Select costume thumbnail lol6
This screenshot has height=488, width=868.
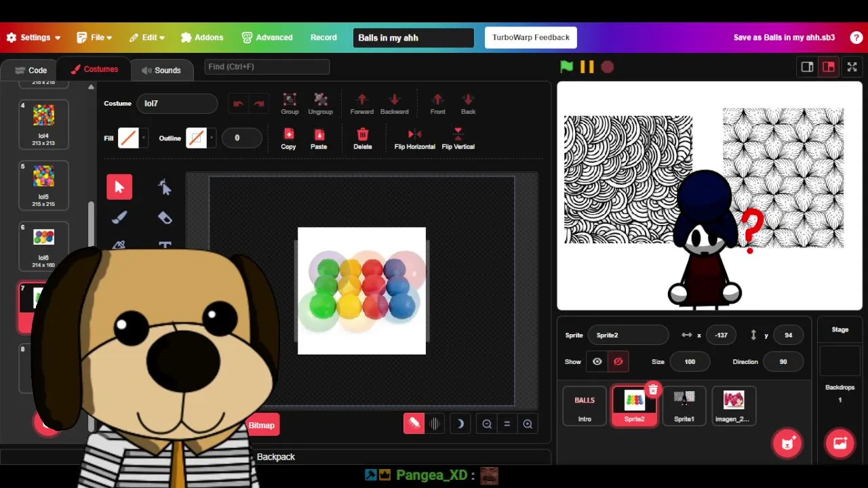coord(43,245)
